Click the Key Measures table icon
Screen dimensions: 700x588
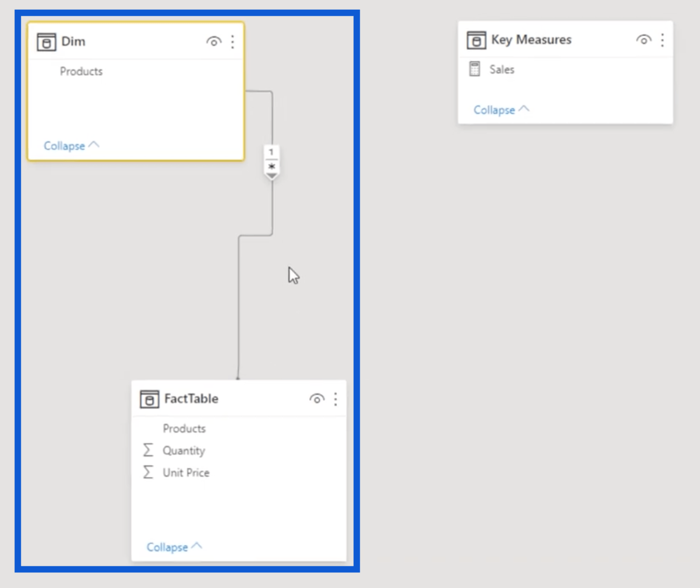tap(476, 40)
